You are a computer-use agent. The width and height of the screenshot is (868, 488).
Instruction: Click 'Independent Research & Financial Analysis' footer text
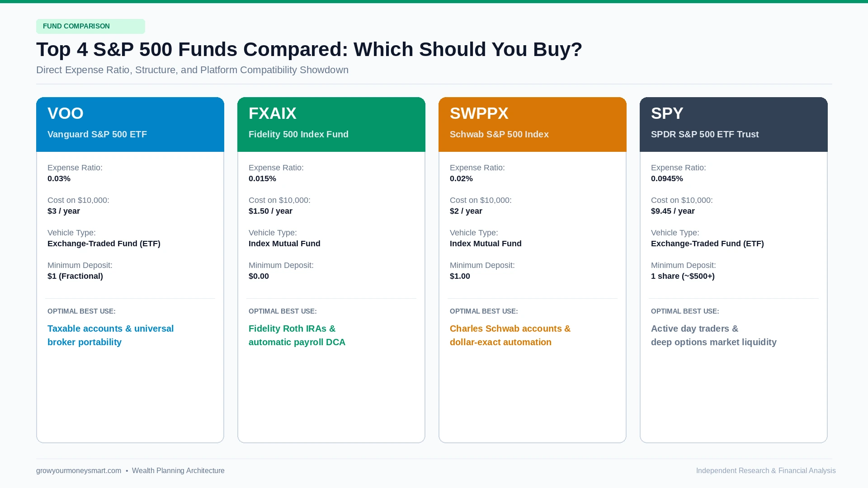766,471
